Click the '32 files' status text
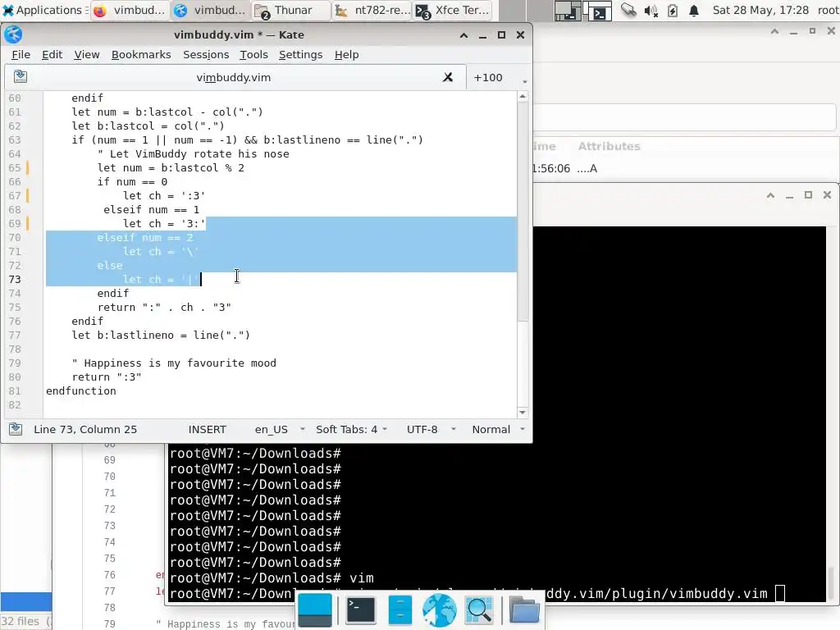840x630 pixels. 21,622
